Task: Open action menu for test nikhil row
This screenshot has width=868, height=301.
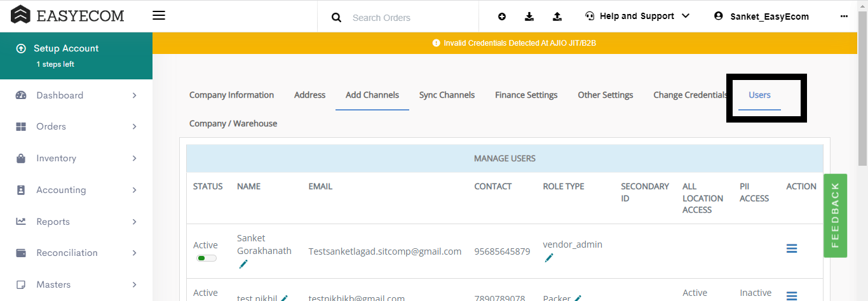Action: (792, 296)
